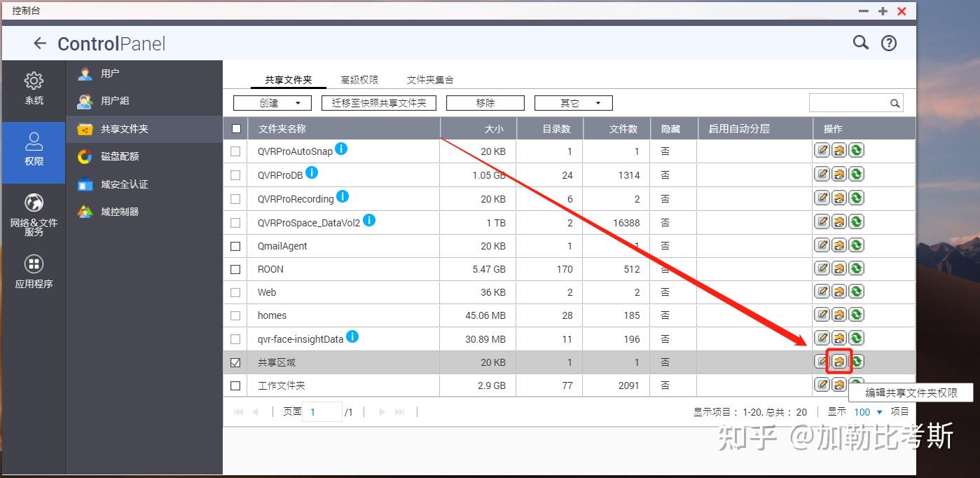Viewport: 980px width, 478px height.
Task: Open the 文件夹集合 tab
Action: (x=429, y=79)
